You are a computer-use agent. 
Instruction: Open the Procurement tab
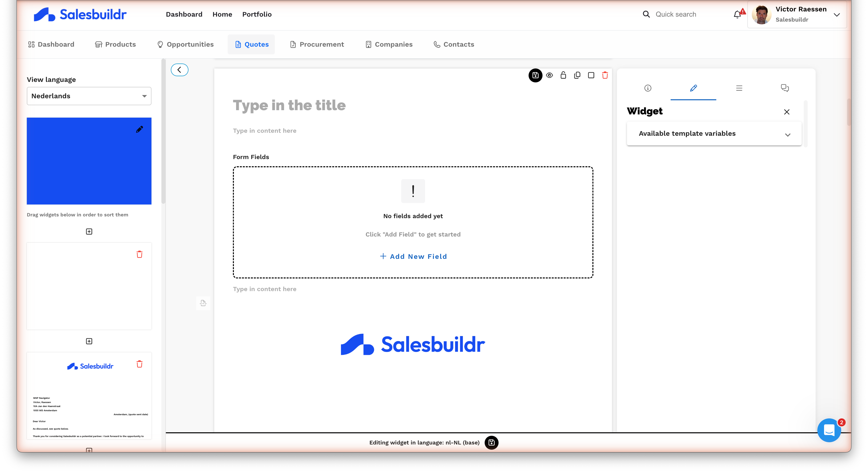[317, 44]
